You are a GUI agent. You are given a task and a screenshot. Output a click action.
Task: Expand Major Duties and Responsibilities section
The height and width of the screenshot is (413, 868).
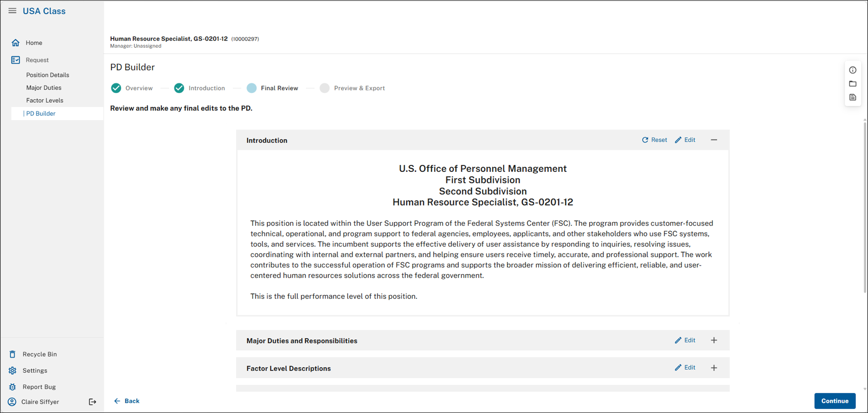(x=714, y=340)
